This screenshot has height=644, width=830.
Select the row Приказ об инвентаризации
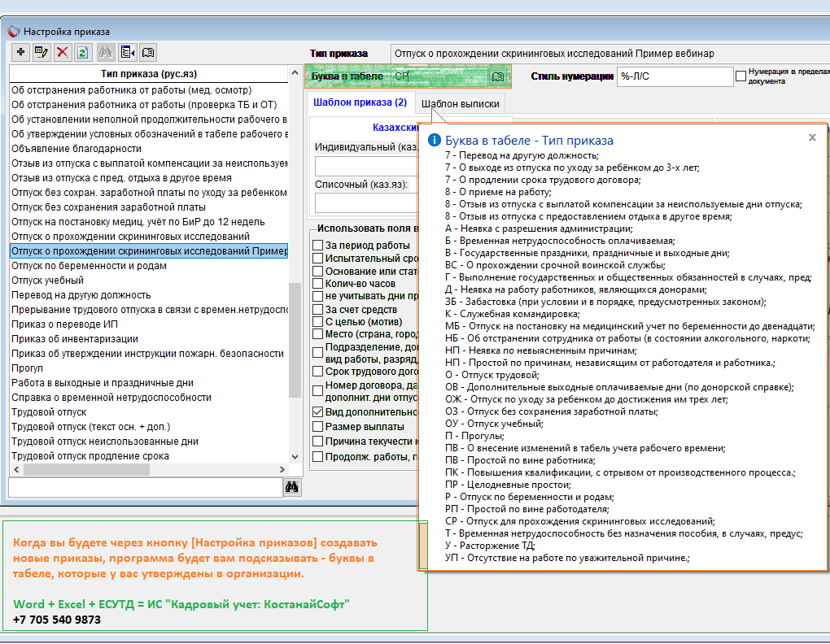[x=149, y=339]
